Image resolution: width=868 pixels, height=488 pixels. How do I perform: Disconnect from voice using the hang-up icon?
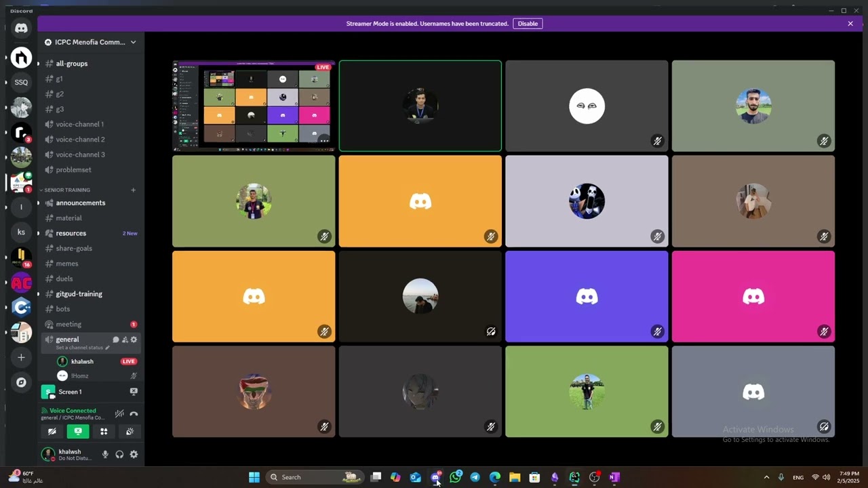pyautogui.click(x=134, y=413)
